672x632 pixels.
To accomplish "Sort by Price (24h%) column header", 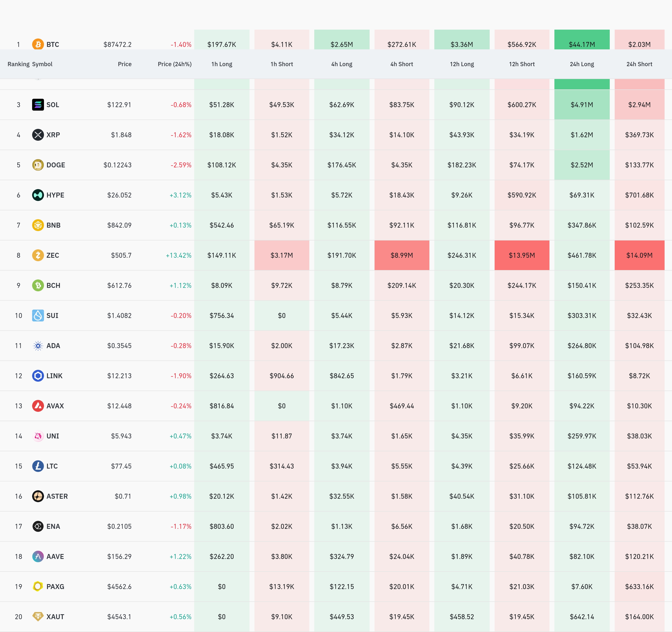I will pyautogui.click(x=174, y=64).
